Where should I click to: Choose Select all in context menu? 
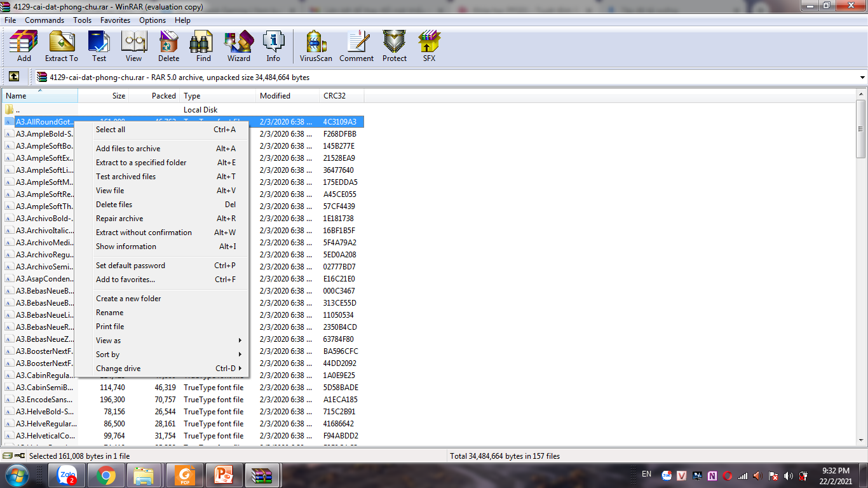pos(161,130)
